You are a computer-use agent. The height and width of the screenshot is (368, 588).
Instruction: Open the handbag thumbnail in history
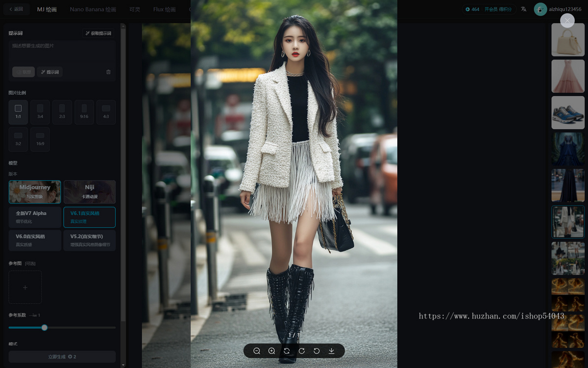568,40
